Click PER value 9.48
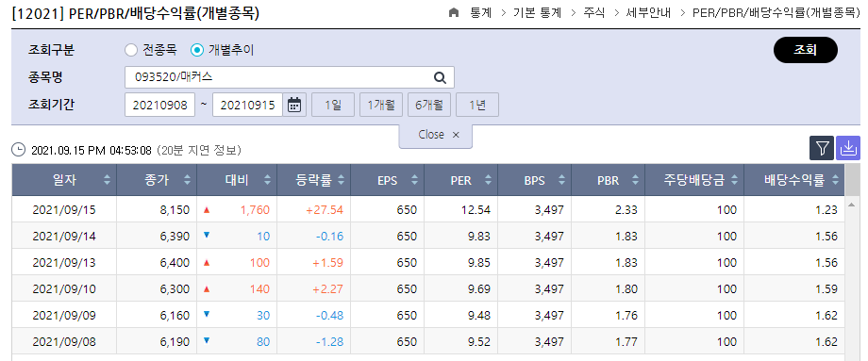 479,316
